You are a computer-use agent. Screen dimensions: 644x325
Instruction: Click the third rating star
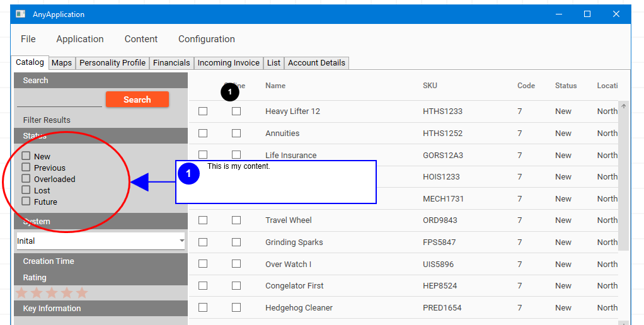pos(52,293)
